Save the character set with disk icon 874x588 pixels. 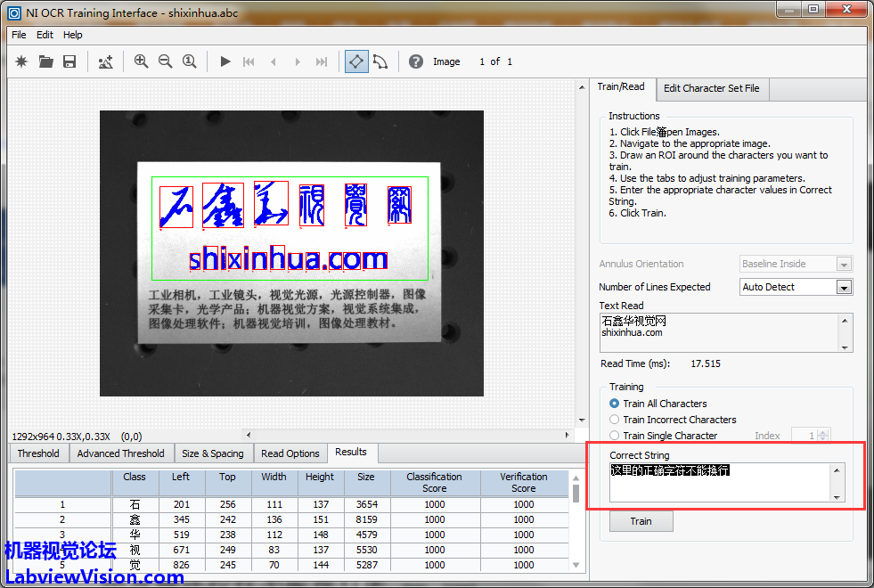[x=69, y=61]
